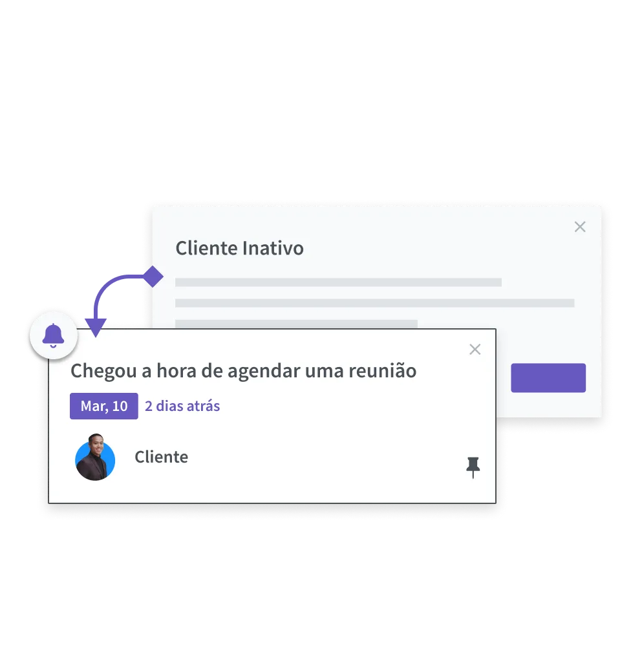
Task: Click the 2 dias atrás link
Action: pyautogui.click(x=182, y=406)
